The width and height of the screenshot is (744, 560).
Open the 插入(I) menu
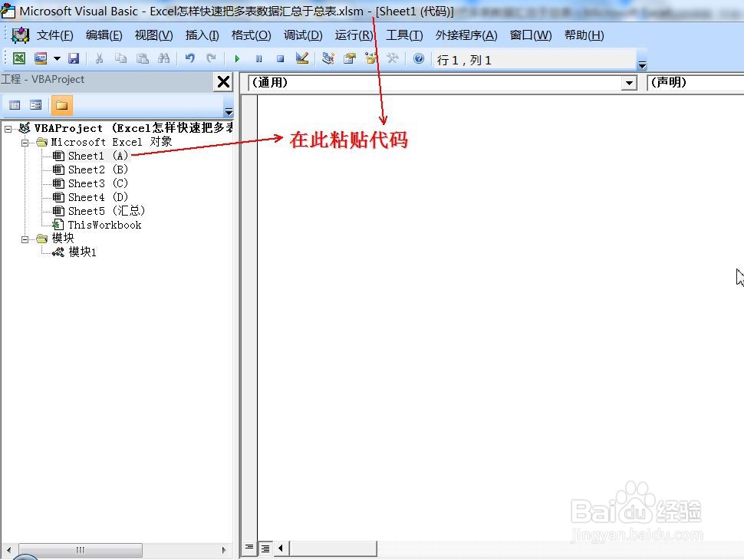click(202, 35)
